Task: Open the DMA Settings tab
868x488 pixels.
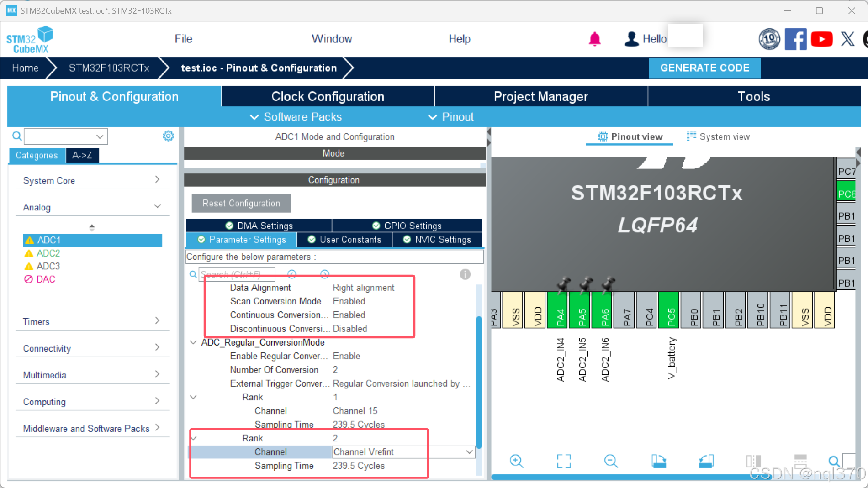Action: click(259, 226)
